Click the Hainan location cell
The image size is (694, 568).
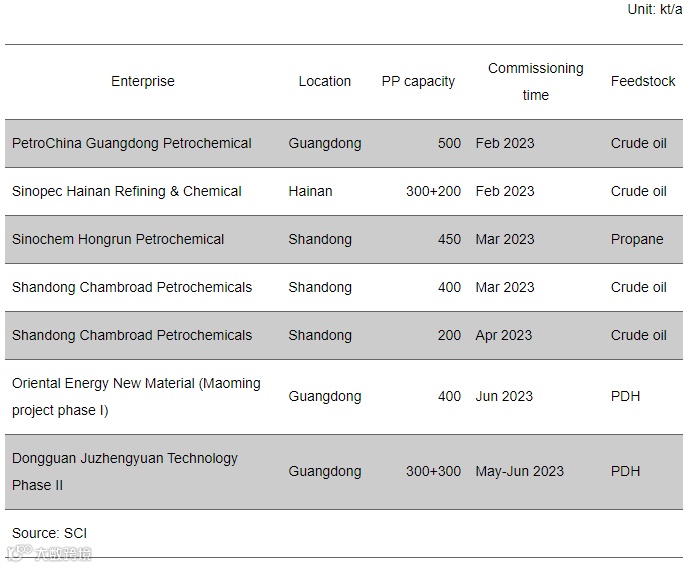[x=310, y=191]
